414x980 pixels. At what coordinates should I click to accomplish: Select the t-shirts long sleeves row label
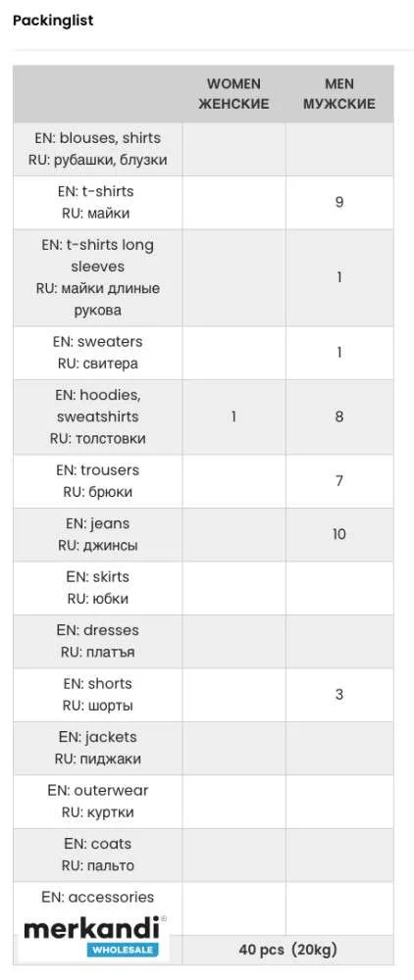[97, 277]
